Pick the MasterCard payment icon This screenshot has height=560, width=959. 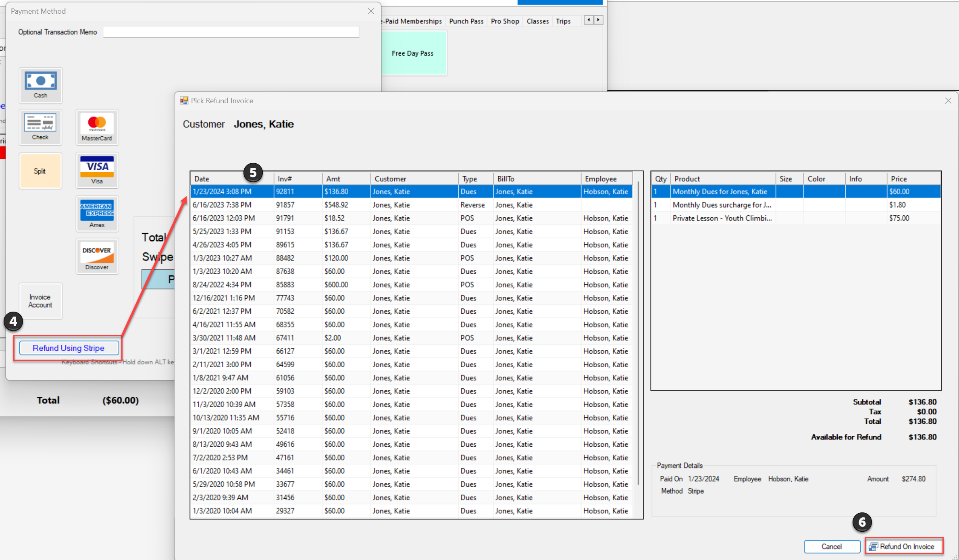point(97,127)
